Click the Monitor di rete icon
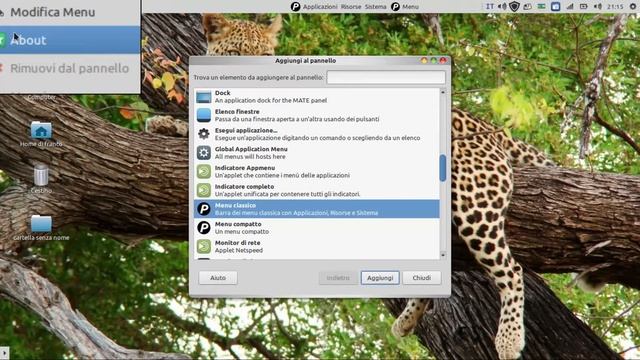This screenshot has height=360, width=640. click(x=204, y=247)
